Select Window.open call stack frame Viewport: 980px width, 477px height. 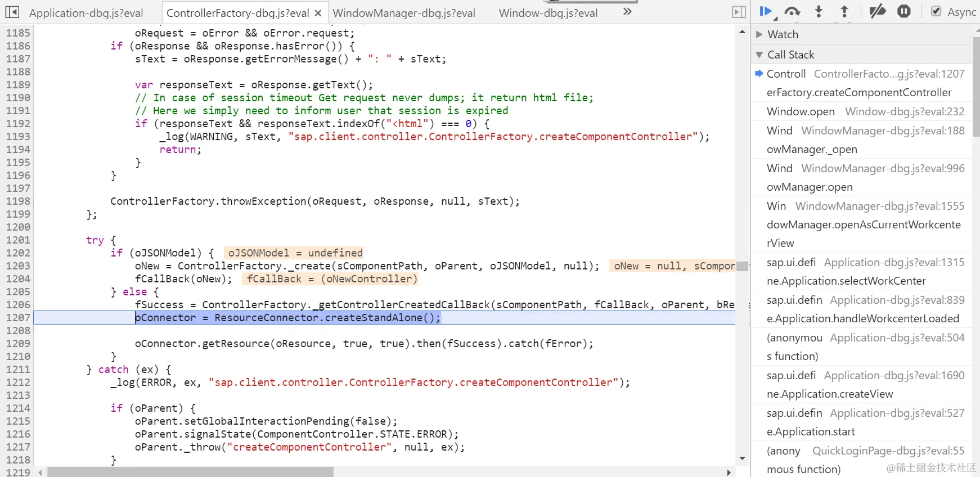862,111
